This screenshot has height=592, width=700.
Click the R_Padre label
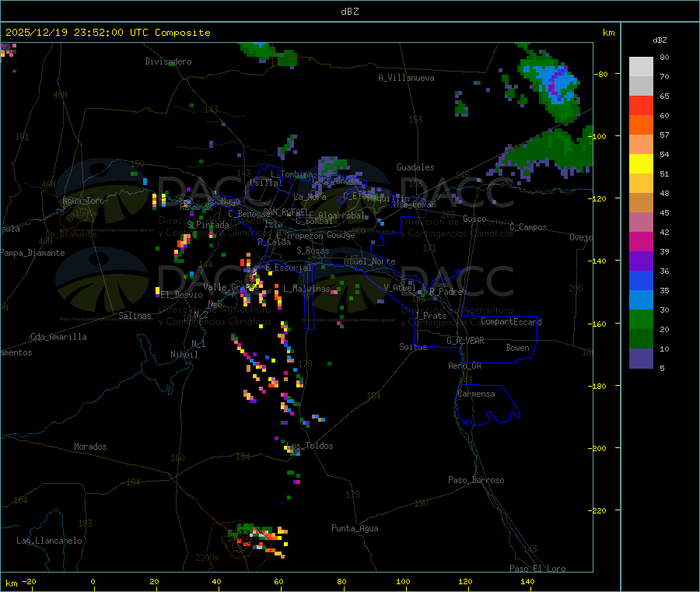[446, 292]
